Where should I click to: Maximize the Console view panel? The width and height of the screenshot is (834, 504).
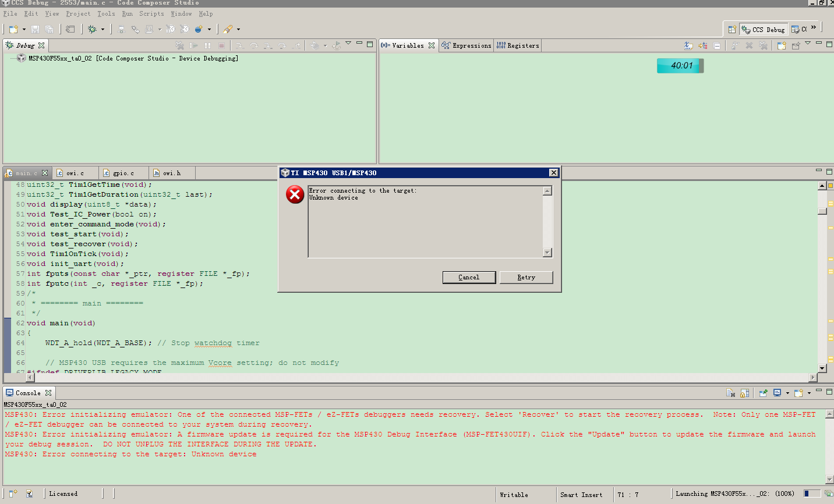point(829,392)
